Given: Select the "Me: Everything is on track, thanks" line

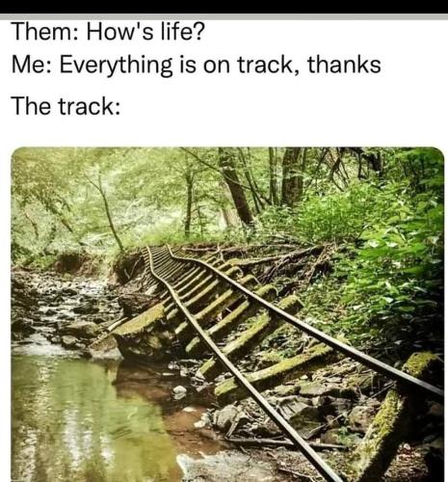Looking at the screenshot, I should click(x=197, y=66).
